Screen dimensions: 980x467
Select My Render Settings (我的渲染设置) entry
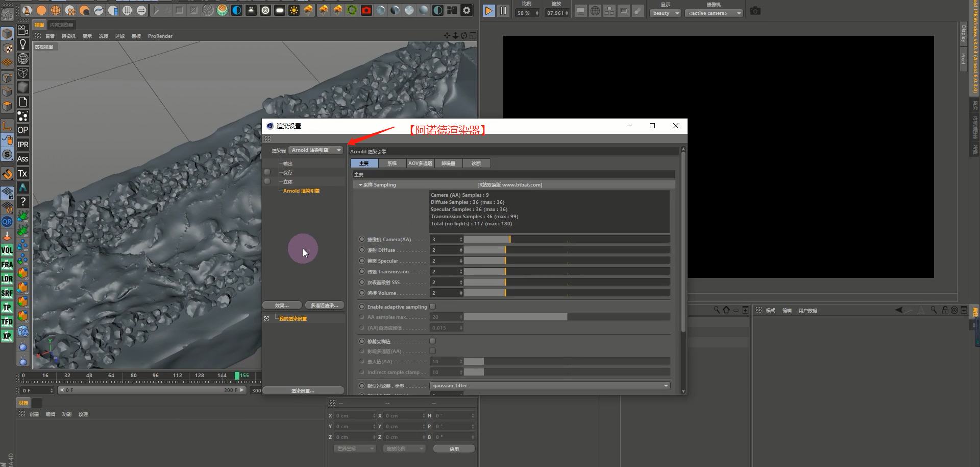293,319
